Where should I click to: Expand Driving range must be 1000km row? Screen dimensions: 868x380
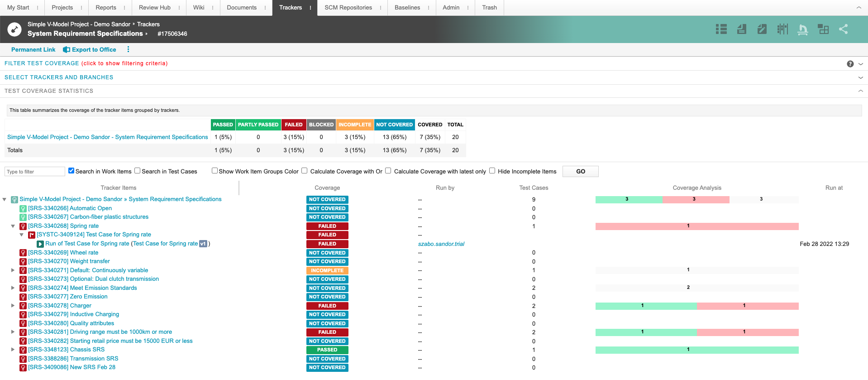pos(13,332)
